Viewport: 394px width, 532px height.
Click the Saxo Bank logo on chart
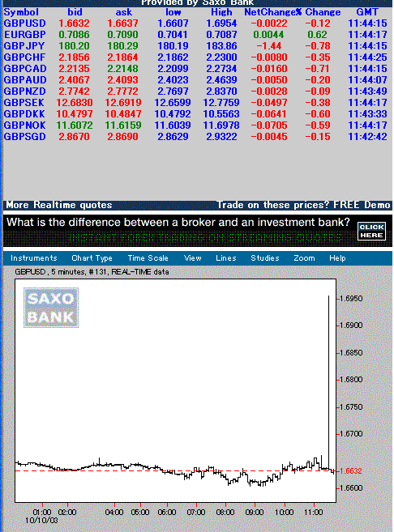click(51, 308)
